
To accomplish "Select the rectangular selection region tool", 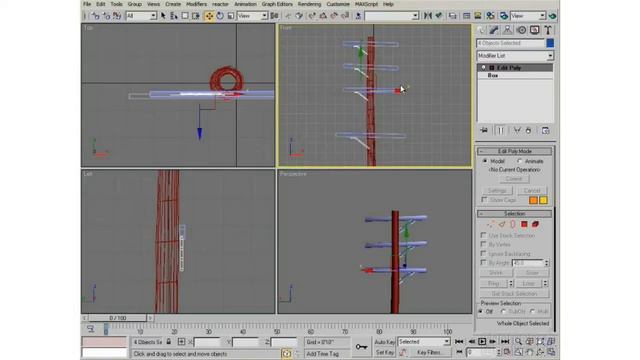I will pos(185,16).
